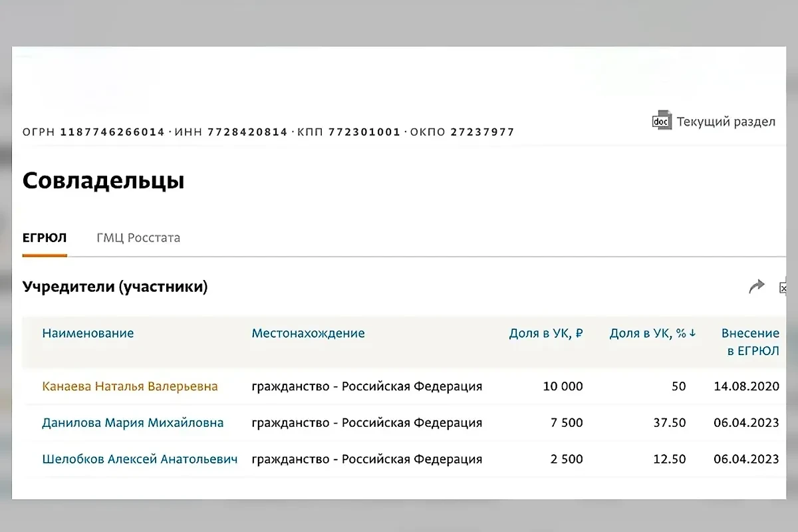Click the share arrow icon above the table
Image resolution: width=798 pixels, height=532 pixels.
point(757,285)
